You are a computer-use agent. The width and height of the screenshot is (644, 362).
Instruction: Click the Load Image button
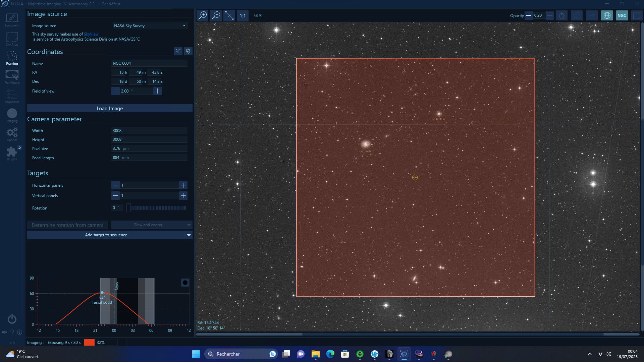(110, 108)
